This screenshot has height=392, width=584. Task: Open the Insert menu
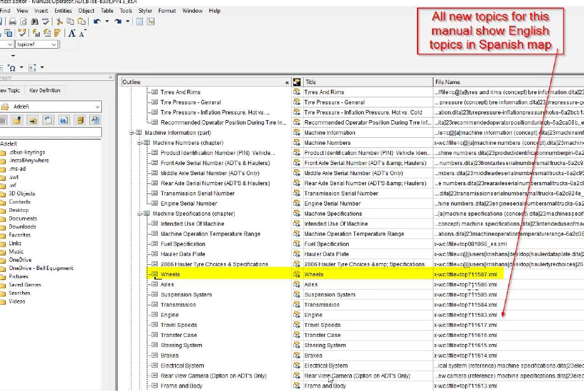41,11
